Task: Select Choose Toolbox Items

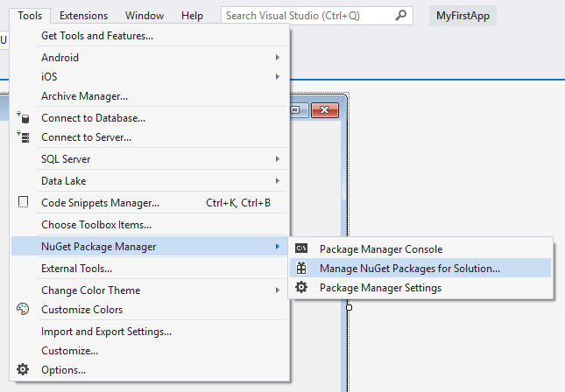Action: point(150,225)
